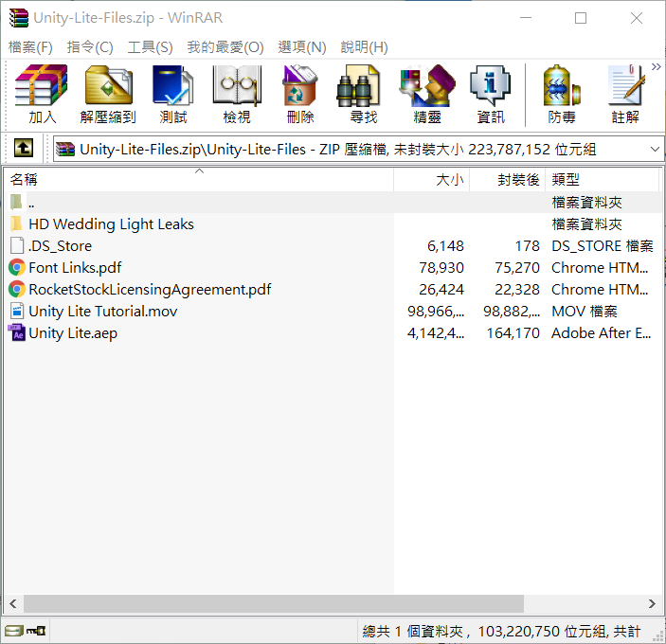This screenshot has width=666, height=644.
Task: Click the horizontal scrollbar thumb
Action: [x=274, y=603]
